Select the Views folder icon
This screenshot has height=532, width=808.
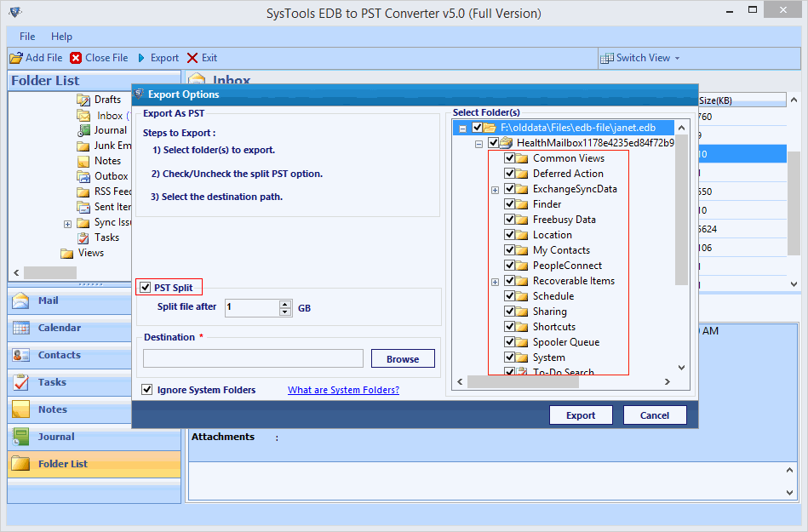66,253
